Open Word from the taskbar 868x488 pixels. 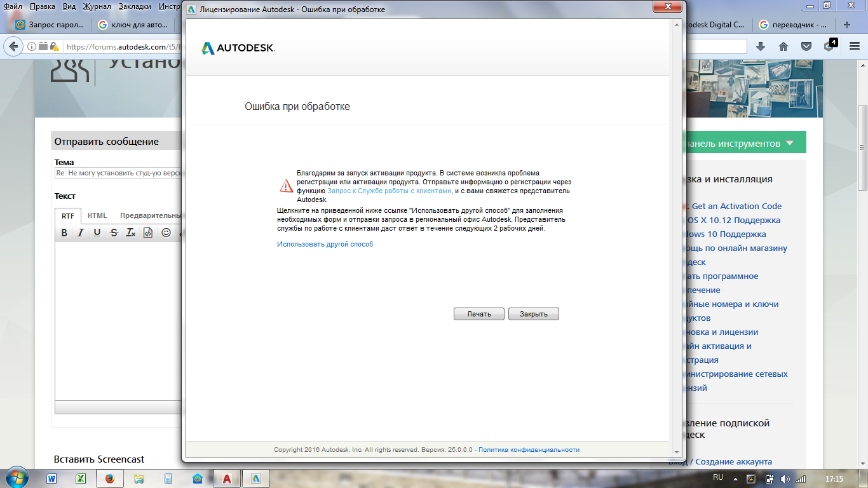(51, 478)
